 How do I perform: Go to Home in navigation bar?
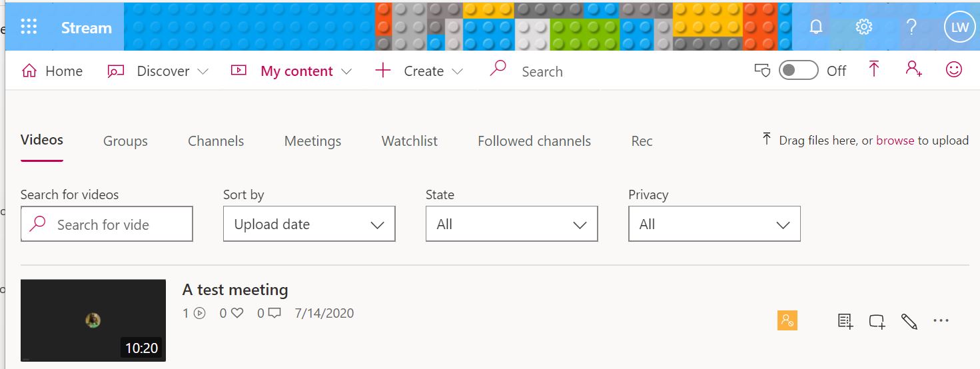(x=52, y=71)
